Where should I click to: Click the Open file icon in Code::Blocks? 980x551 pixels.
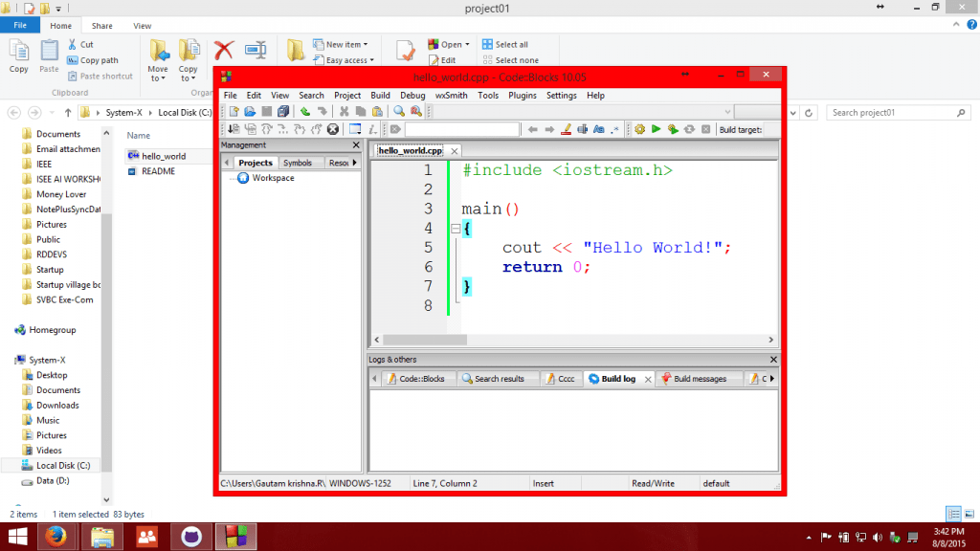tap(250, 112)
